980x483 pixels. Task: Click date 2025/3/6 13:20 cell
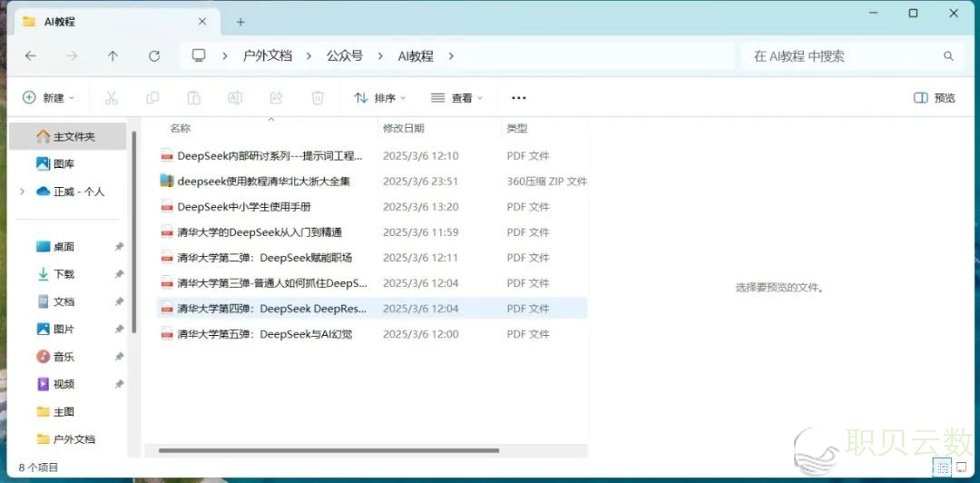421,206
